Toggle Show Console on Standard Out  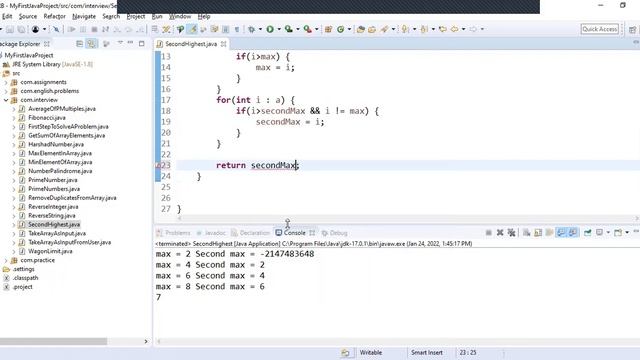pyautogui.click(x=561, y=233)
